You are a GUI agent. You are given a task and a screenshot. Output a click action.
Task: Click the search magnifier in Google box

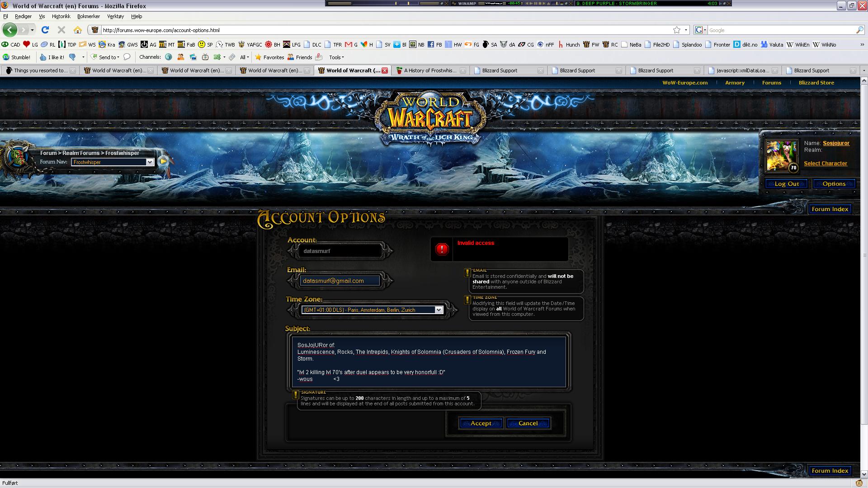point(859,30)
